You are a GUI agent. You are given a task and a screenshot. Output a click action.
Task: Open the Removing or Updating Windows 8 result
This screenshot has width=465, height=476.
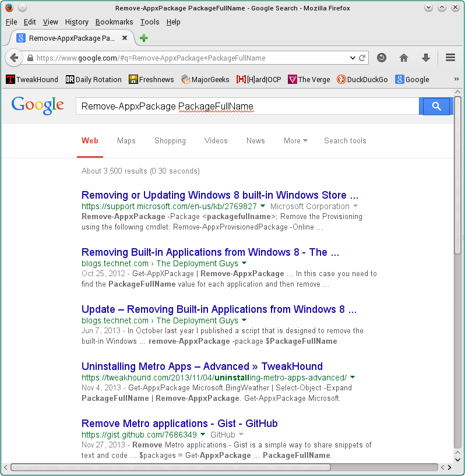click(x=220, y=195)
